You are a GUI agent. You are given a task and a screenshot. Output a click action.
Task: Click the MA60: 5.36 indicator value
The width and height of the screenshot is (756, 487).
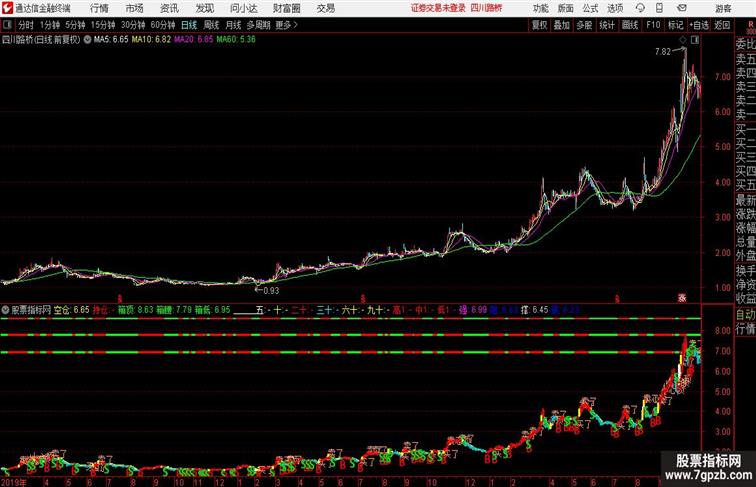click(236, 40)
